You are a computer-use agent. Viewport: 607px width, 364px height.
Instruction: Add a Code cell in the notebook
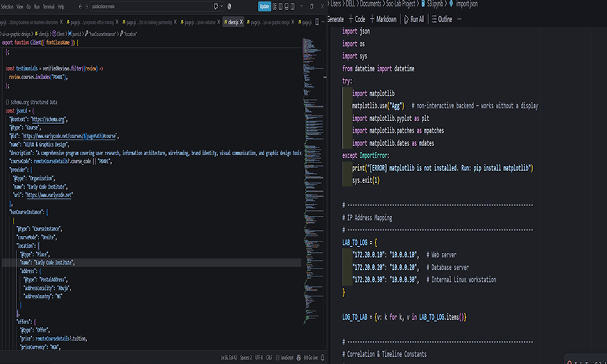356,19
